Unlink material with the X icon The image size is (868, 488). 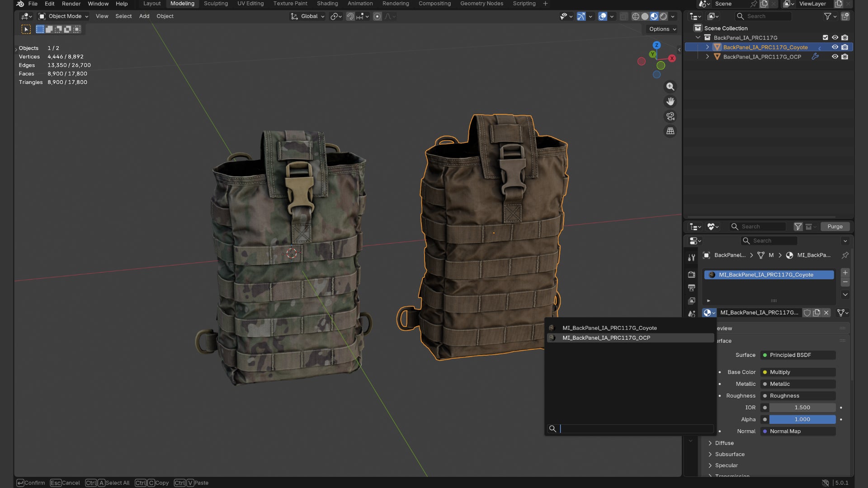(826, 313)
